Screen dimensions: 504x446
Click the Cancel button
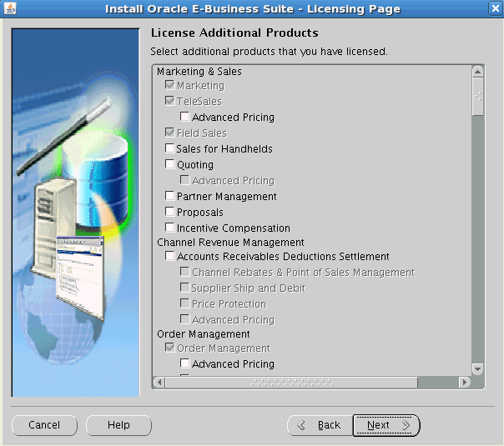click(44, 425)
